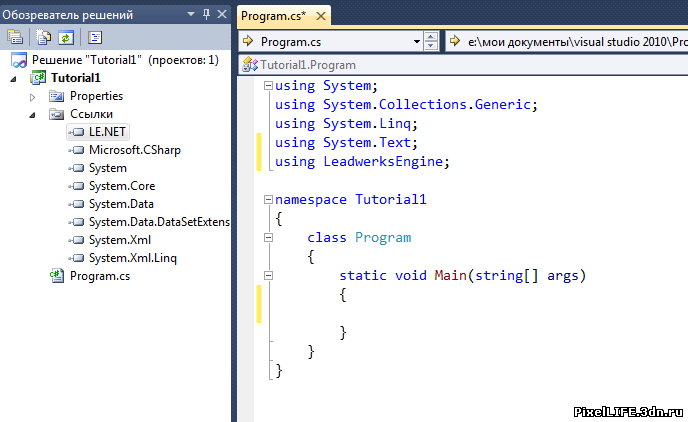Collapse the Ссылки references folder
The height and width of the screenshot is (422, 688).
(x=32, y=115)
